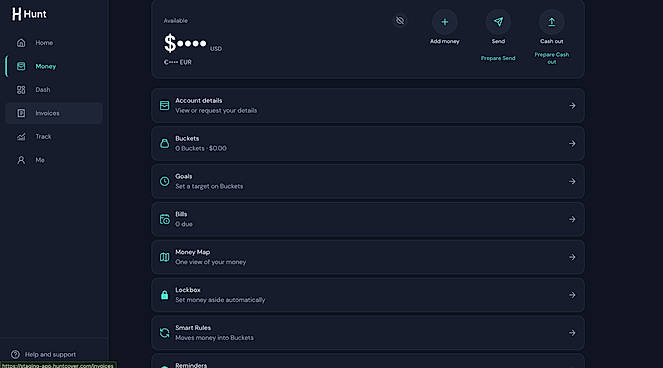Open the Invoices section

[x=54, y=113]
